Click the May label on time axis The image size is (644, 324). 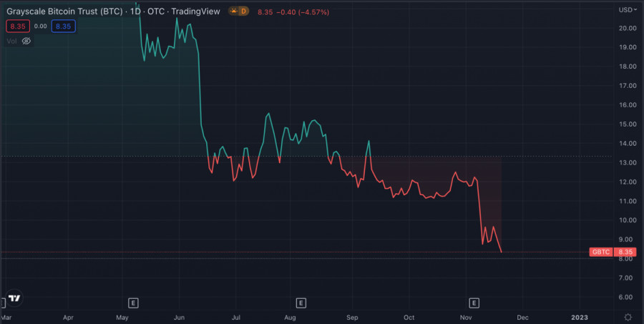[122, 318]
